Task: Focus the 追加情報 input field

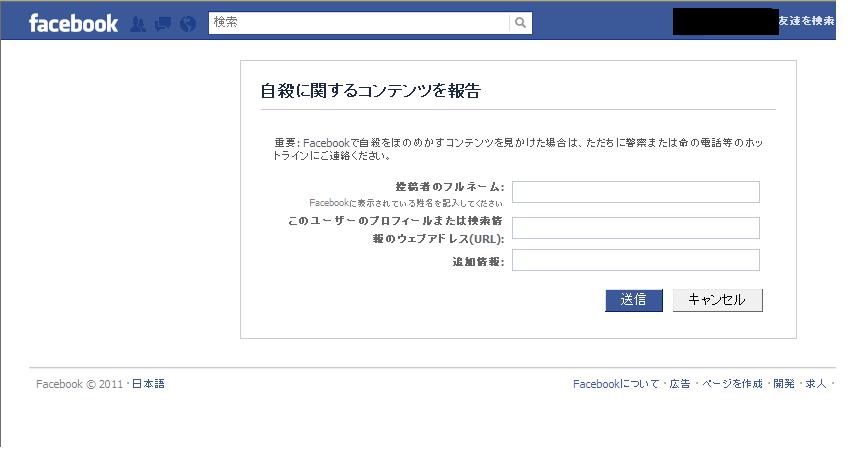Action: point(636,260)
